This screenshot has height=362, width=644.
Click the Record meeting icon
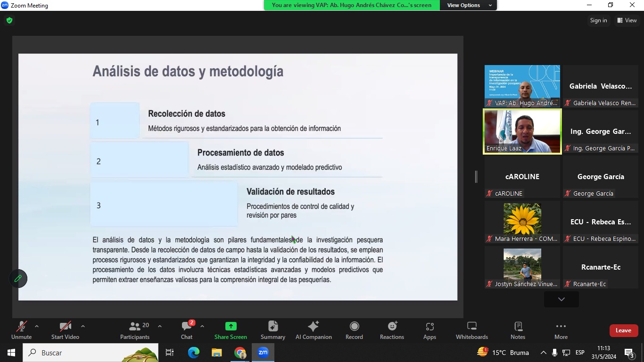click(354, 330)
